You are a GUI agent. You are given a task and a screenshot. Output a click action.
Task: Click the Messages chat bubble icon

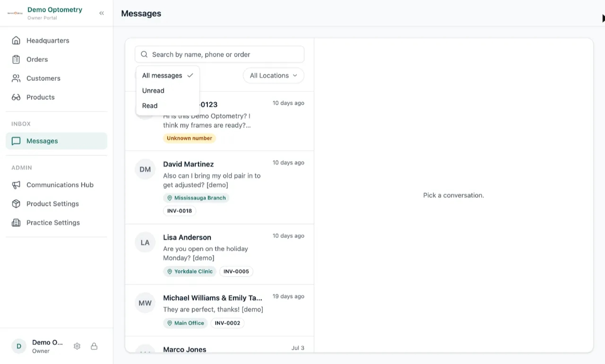16,141
